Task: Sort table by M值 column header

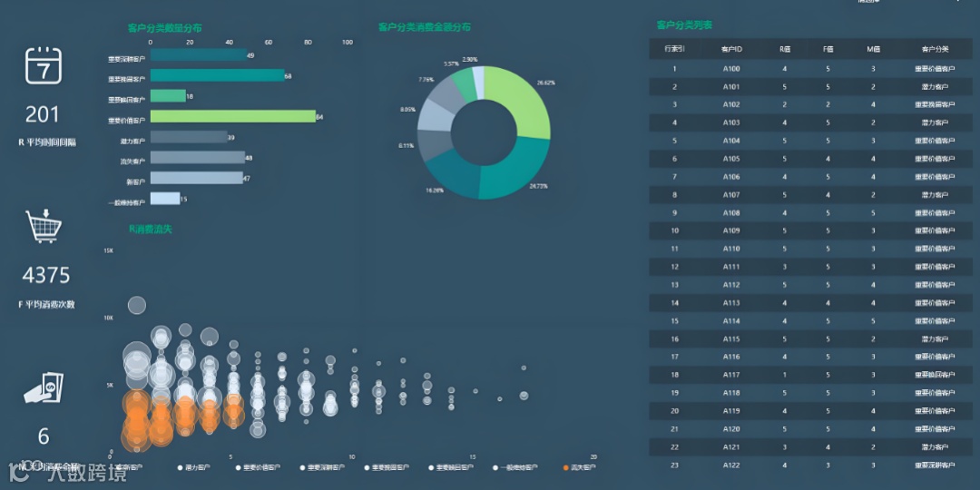Action: (873, 49)
